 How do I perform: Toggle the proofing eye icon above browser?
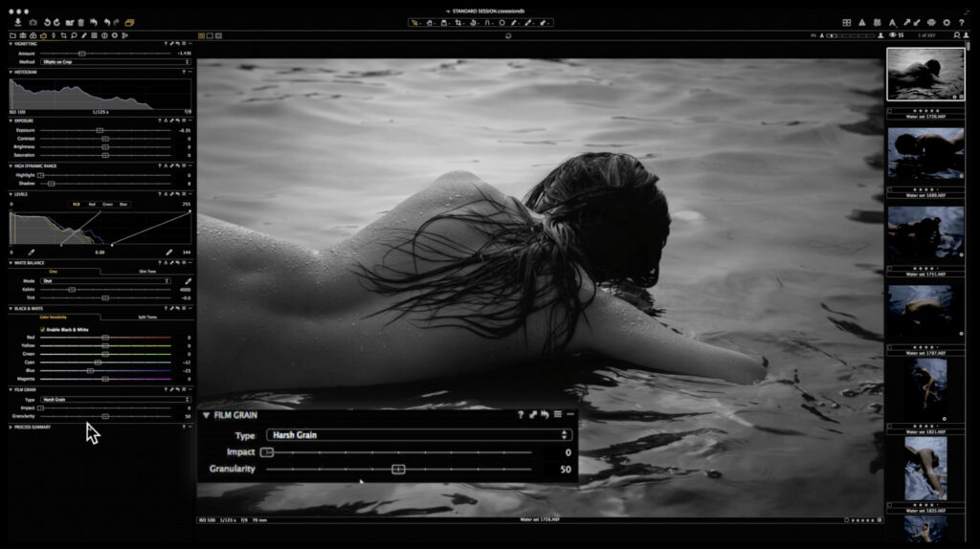(x=893, y=35)
